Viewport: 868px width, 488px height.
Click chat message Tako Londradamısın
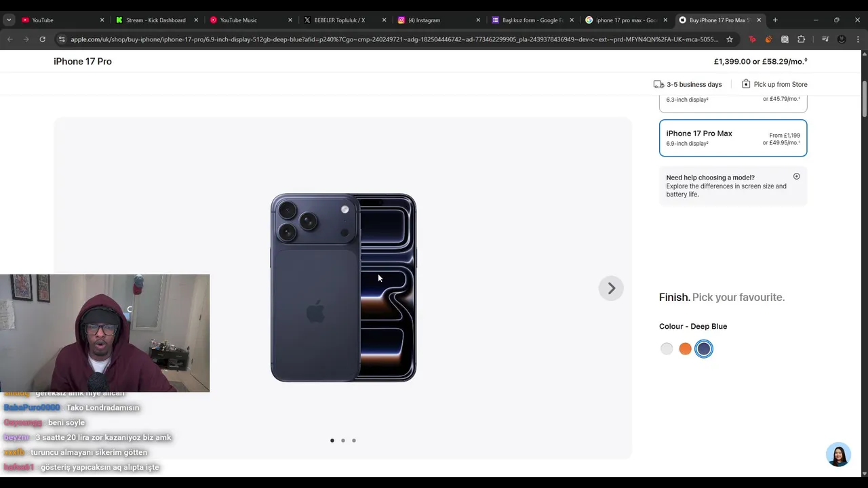(102, 408)
